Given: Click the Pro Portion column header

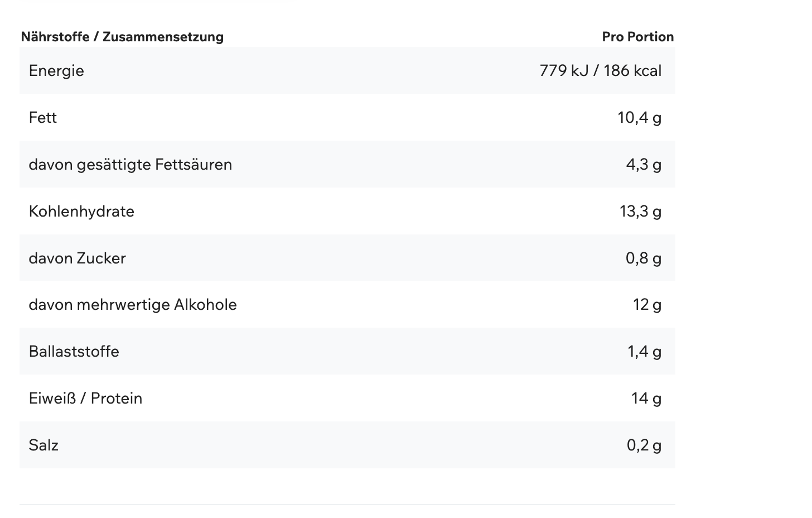Looking at the screenshot, I should point(637,37).
